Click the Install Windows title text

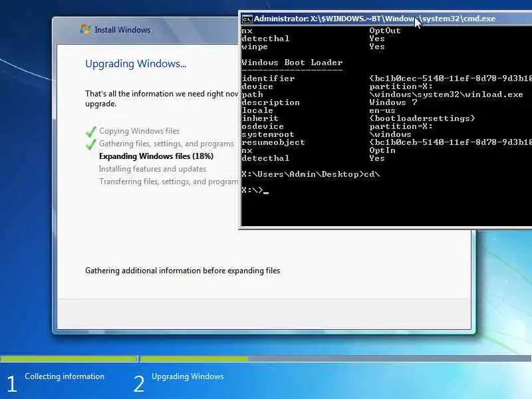click(x=122, y=30)
